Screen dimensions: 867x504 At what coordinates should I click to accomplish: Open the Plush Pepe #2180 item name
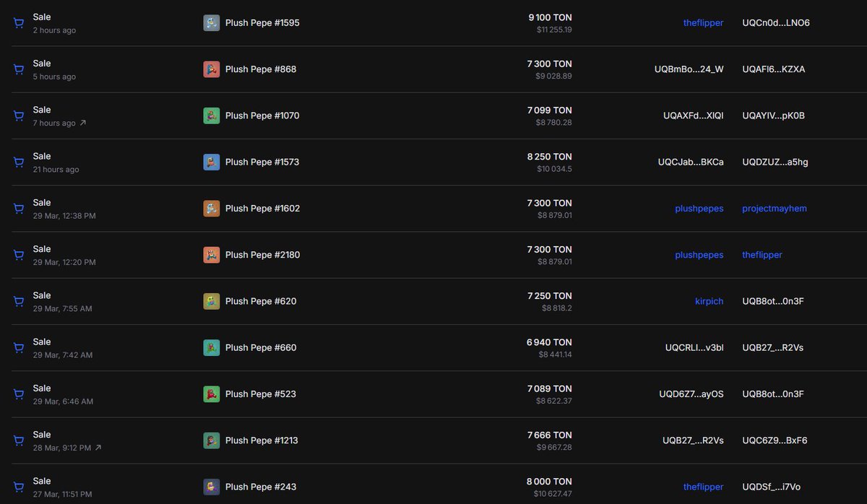click(263, 255)
